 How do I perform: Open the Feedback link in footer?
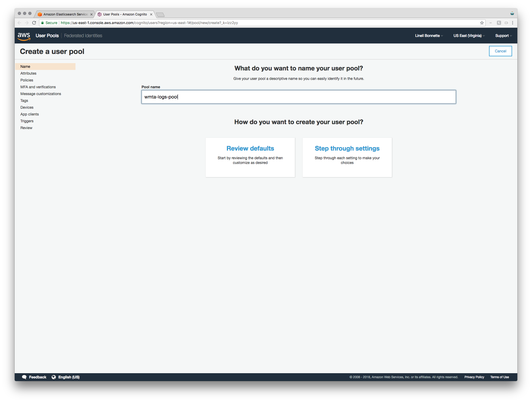coord(37,377)
